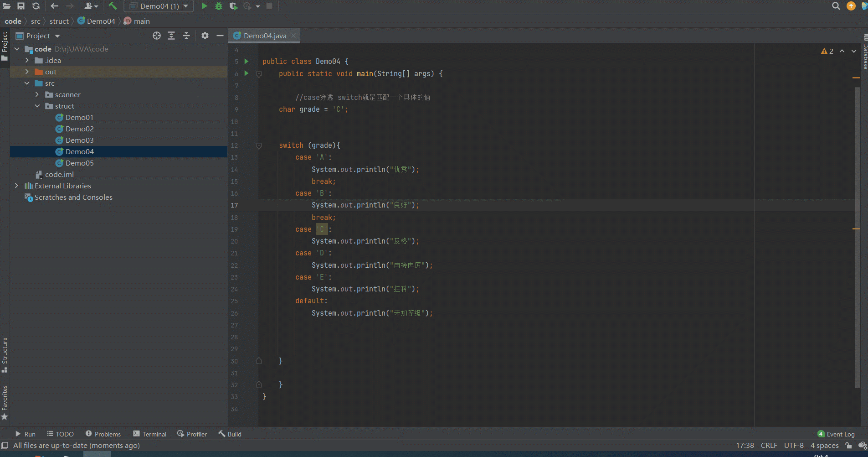
Task: Open the Terminal tool window
Action: pyautogui.click(x=149, y=434)
